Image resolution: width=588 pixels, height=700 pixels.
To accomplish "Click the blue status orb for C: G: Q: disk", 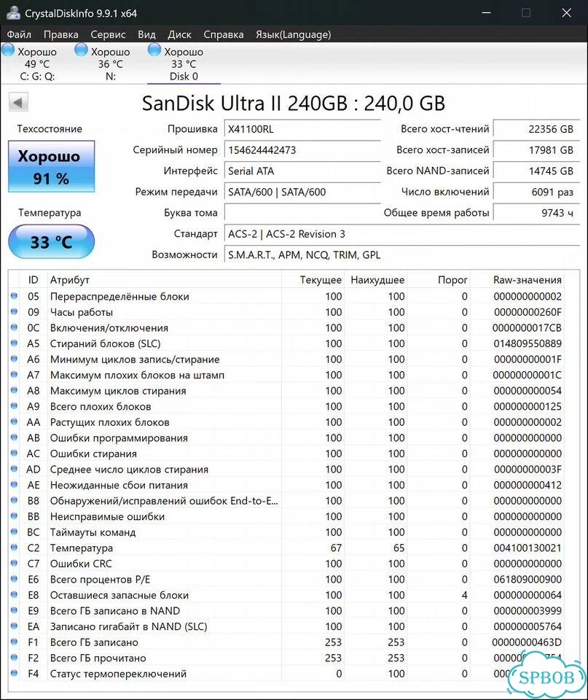I will click(8, 50).
